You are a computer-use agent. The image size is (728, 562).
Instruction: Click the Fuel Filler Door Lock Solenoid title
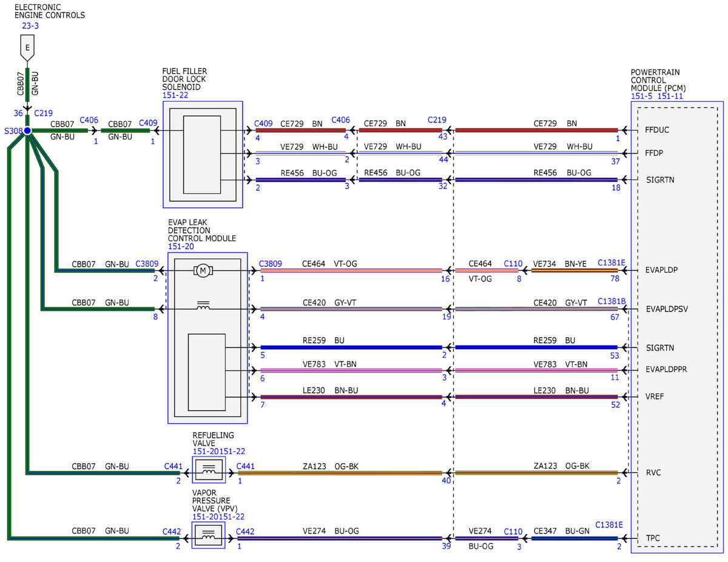coord(184,79)
